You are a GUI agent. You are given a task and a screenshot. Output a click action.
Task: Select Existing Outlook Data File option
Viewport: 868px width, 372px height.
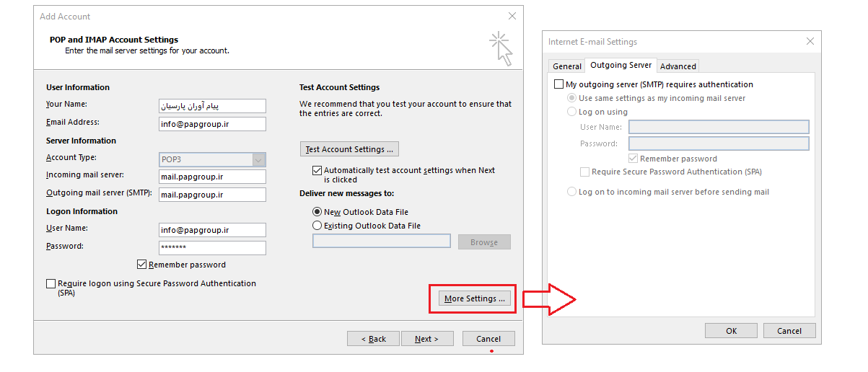(317, 226)
